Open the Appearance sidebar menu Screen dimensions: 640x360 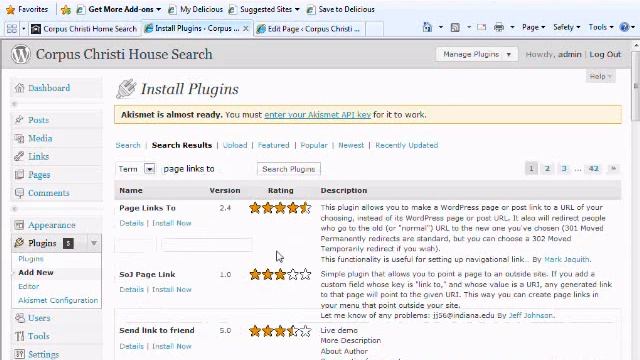click(51, 225)
